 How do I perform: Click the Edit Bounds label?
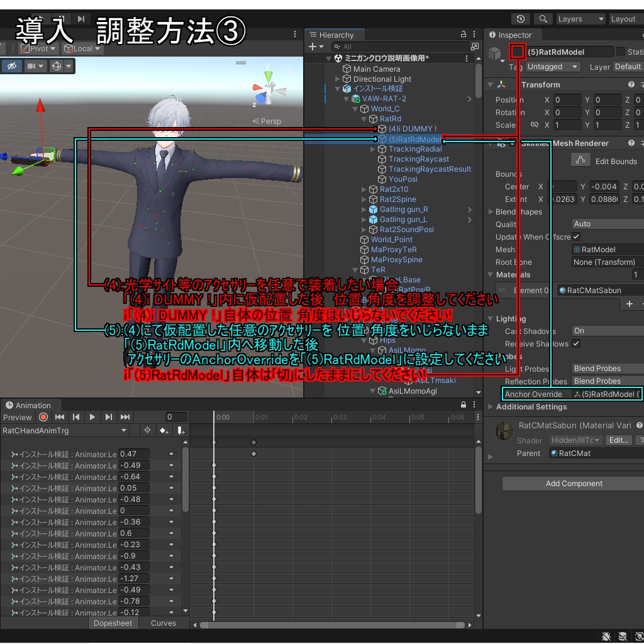(x=616, y=162)
